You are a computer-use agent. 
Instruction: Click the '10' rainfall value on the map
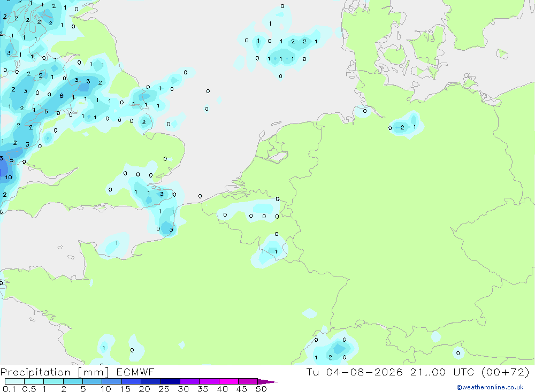pyautogui.click(x=9, y=177)
